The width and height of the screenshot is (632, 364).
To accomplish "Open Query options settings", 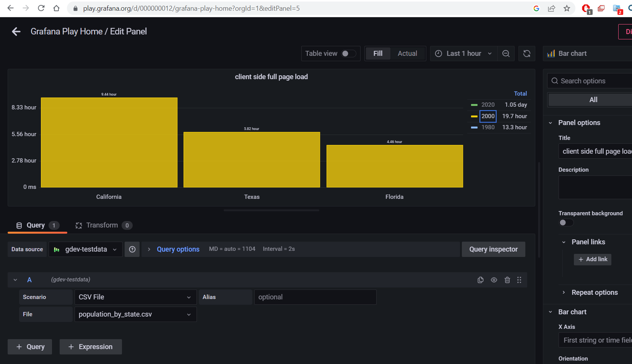I will (178, 249).
